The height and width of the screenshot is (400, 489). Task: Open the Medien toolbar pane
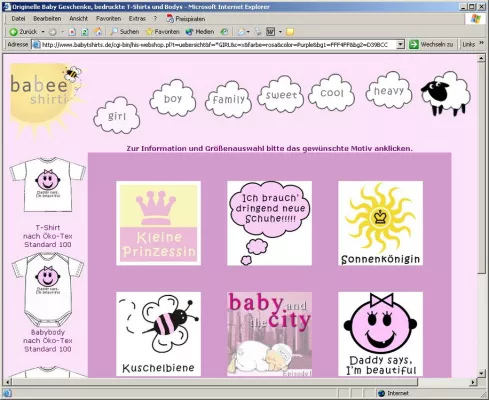(x=200, y=32)
